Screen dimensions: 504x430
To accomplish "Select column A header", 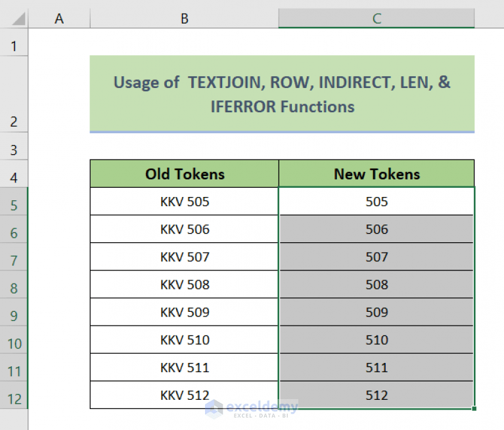I will (59, 18).
